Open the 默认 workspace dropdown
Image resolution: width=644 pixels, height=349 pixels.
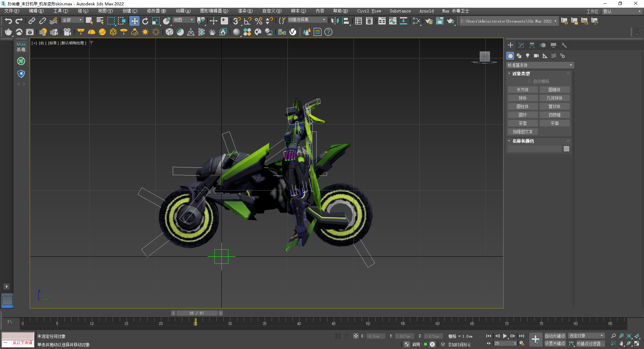pyautogui.click(x=622, y=11)
